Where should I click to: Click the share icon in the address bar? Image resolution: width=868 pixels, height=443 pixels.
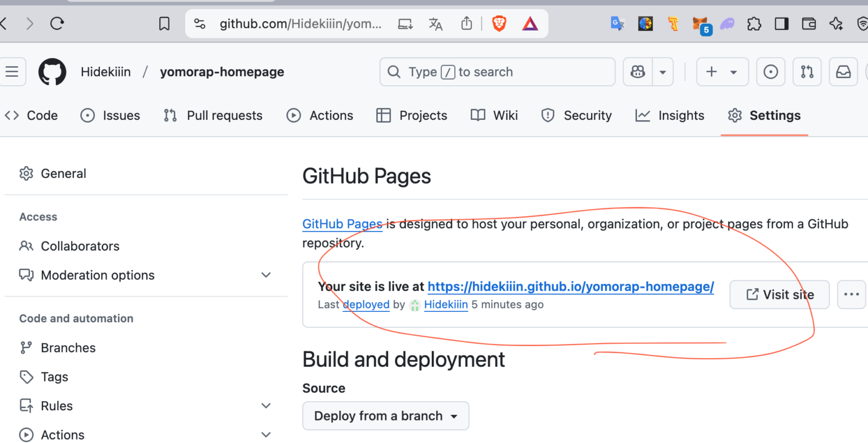(466, 24)
